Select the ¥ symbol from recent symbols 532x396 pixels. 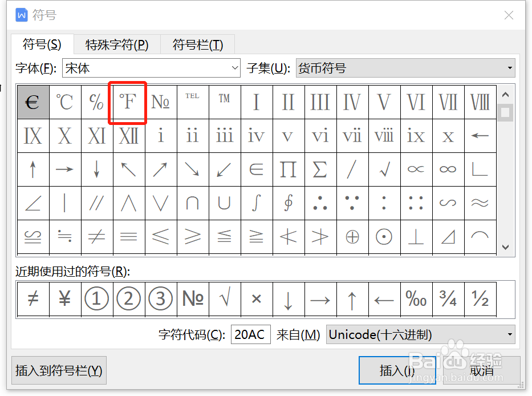point(64,298)
